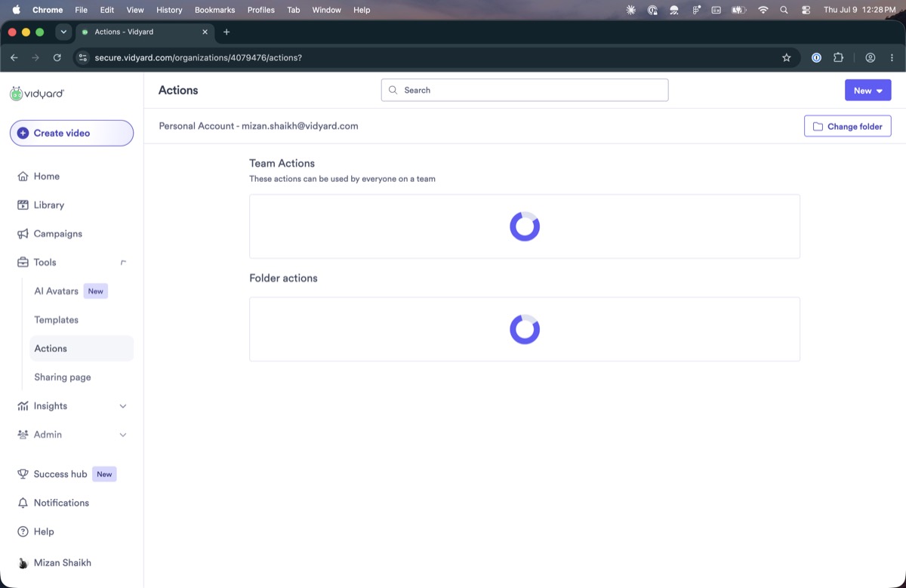The height and width of the screenshot is (588, 906).
Task: Click the Success hub trophy icon
Action: [x=23, y=474]
